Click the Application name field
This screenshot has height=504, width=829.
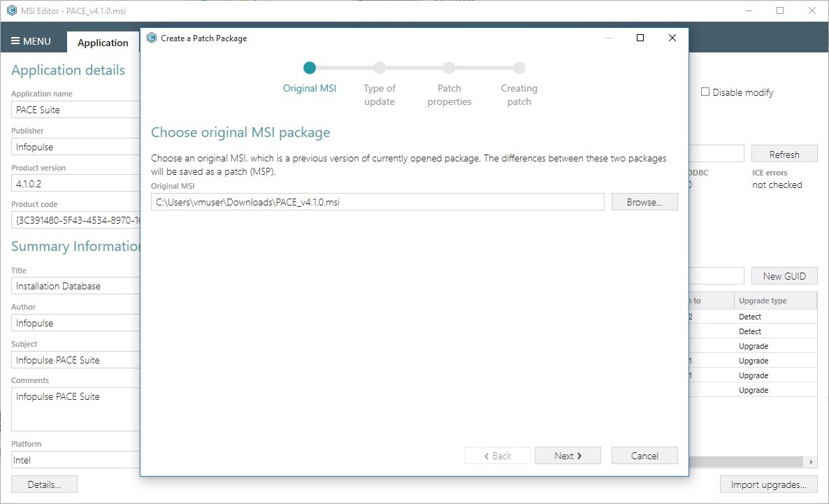[x=75, y=110]
